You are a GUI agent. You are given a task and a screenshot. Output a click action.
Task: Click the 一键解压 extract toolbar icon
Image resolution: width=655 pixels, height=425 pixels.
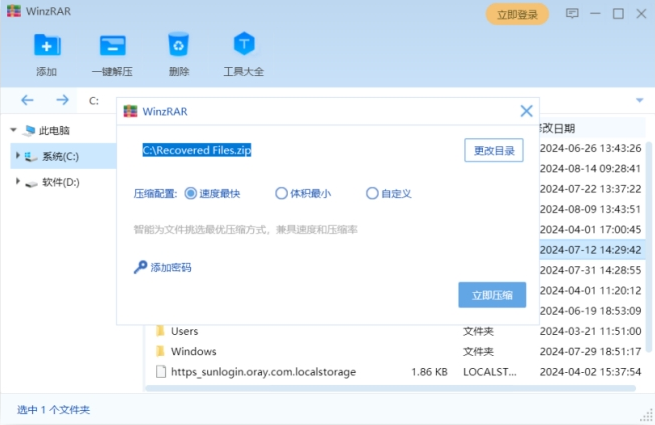click(112, 45)
